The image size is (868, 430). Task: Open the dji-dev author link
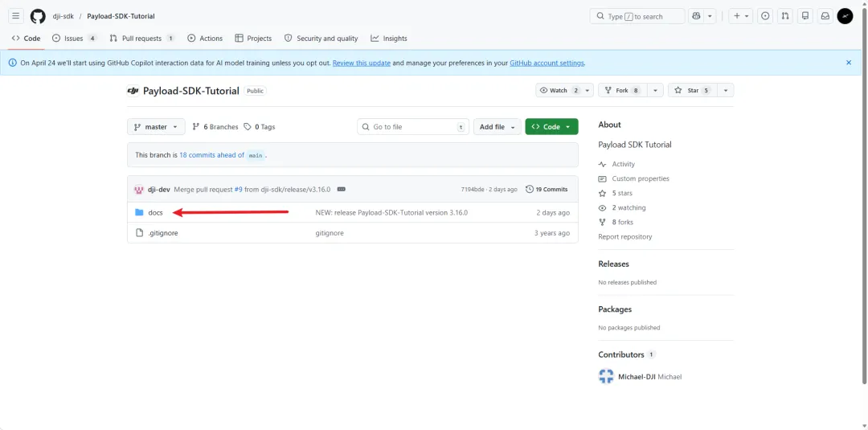click(x=159, y=189)
